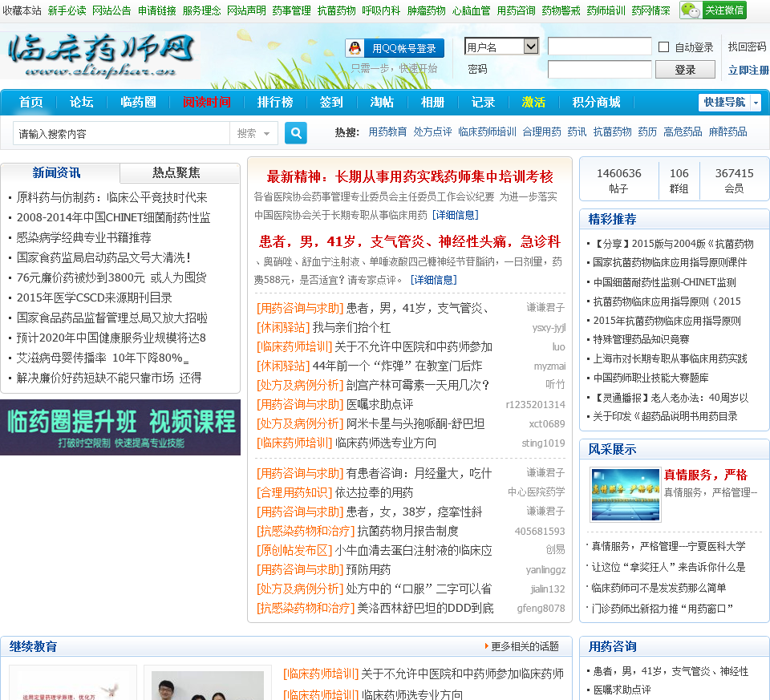Viewport: 770px width, 700px height.
Task: Click hot search term 用药教育
Action: pyautogui.click(x=387, y=132)
